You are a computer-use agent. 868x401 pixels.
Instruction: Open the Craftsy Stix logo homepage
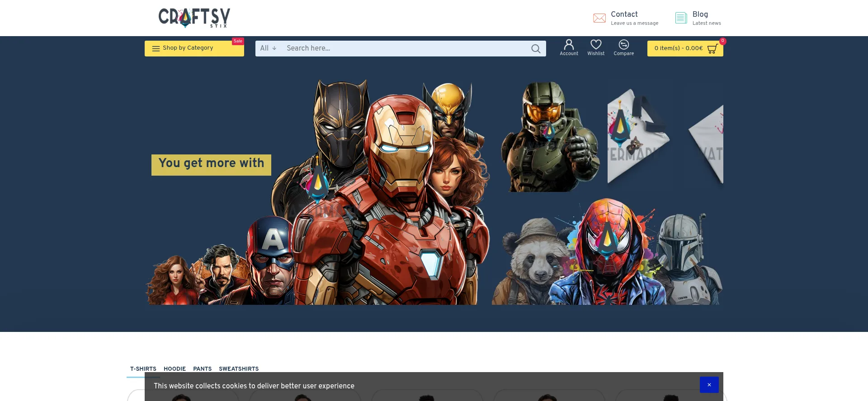194,18
